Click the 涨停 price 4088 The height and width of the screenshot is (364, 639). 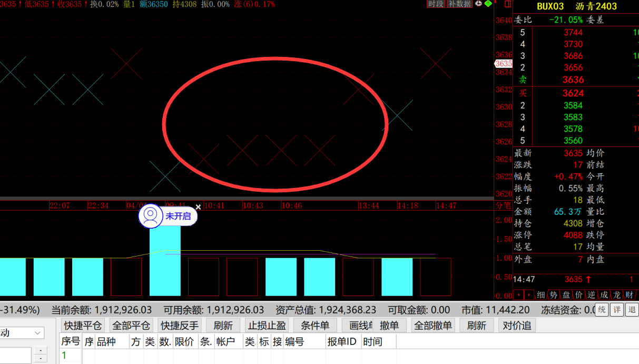[x=573, y=235]
